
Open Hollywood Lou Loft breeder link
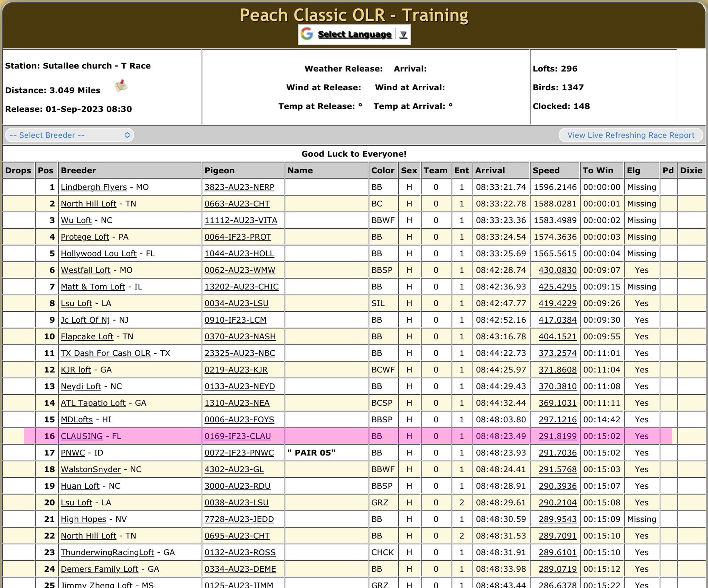click(99, 254)
